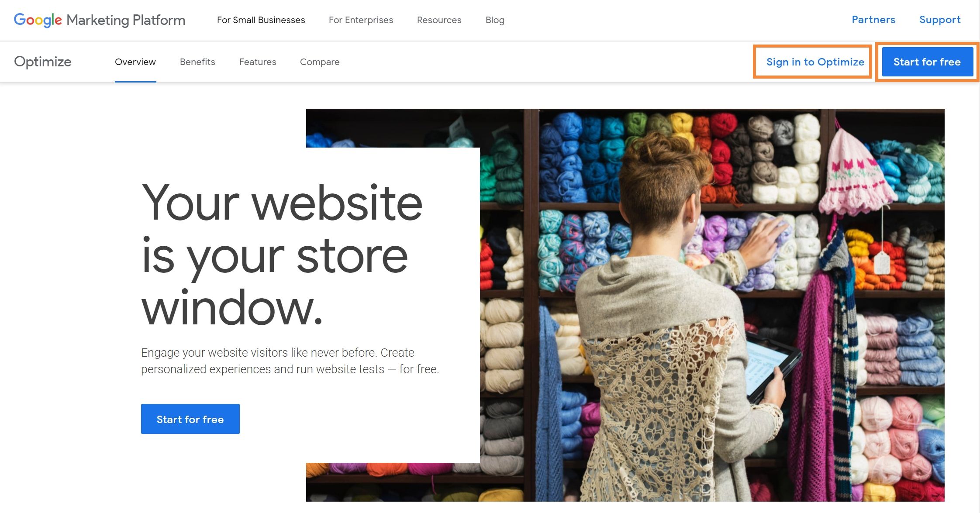
Task: Click Sign in to Optimize
Action: coord(815,62)
